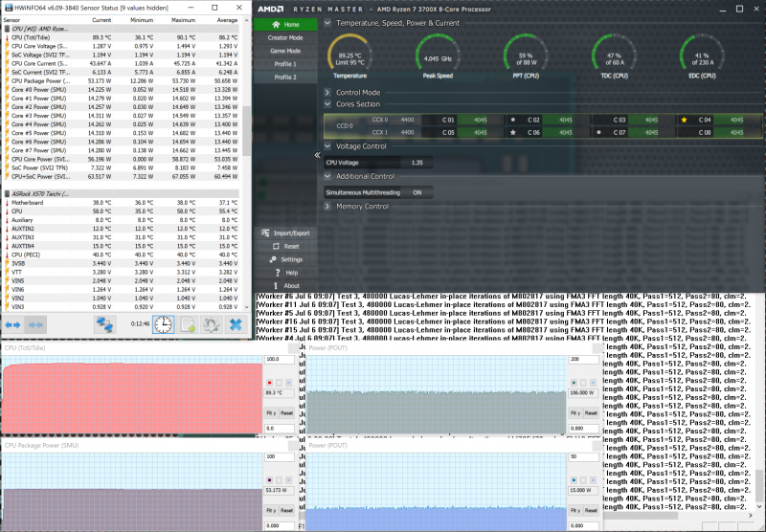Image resolution: width=766 pixels, height=532 pixels.
Task: Collapse Temperature, Speed, Power & Current section
Action: (x=327, y=23)
